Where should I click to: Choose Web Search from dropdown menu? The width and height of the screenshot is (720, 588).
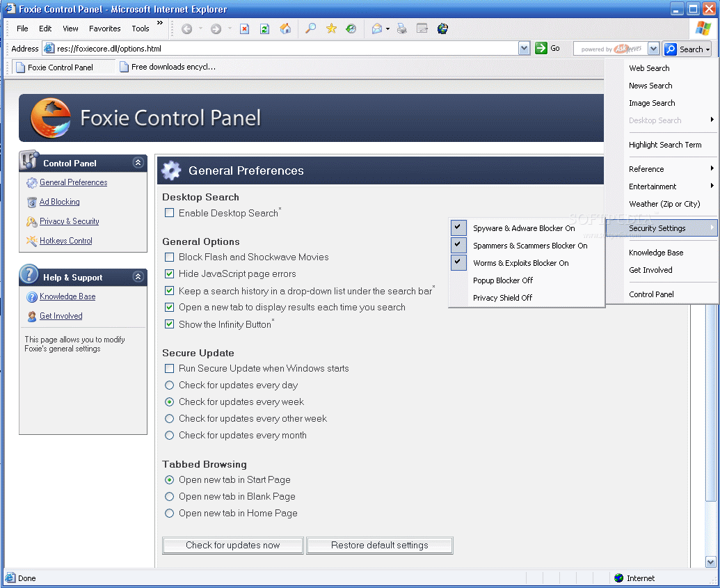coord(662,68)
